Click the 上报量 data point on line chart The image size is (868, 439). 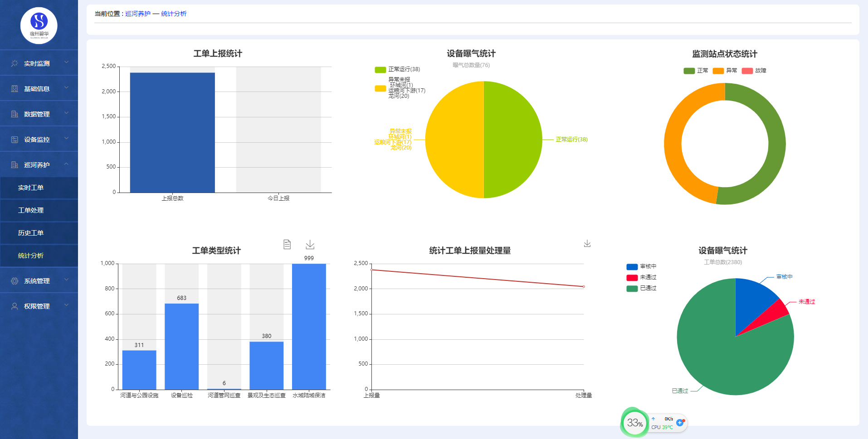point(372,270)
